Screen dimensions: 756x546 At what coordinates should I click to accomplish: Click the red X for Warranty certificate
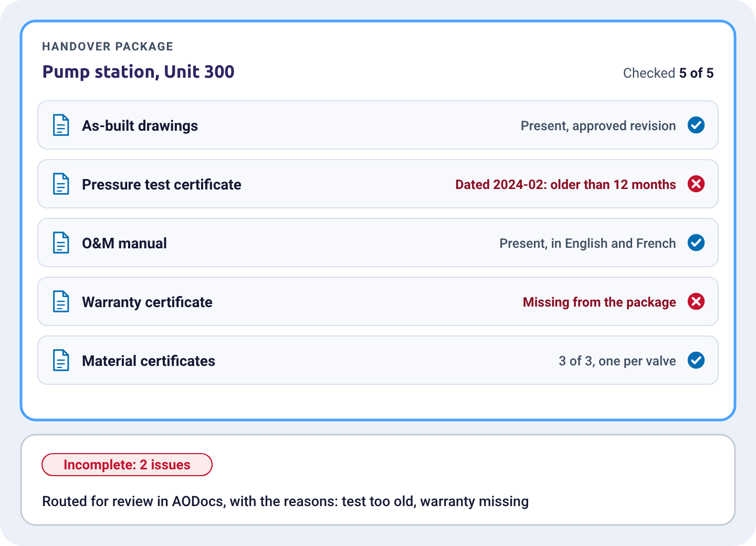coord(696,301)
